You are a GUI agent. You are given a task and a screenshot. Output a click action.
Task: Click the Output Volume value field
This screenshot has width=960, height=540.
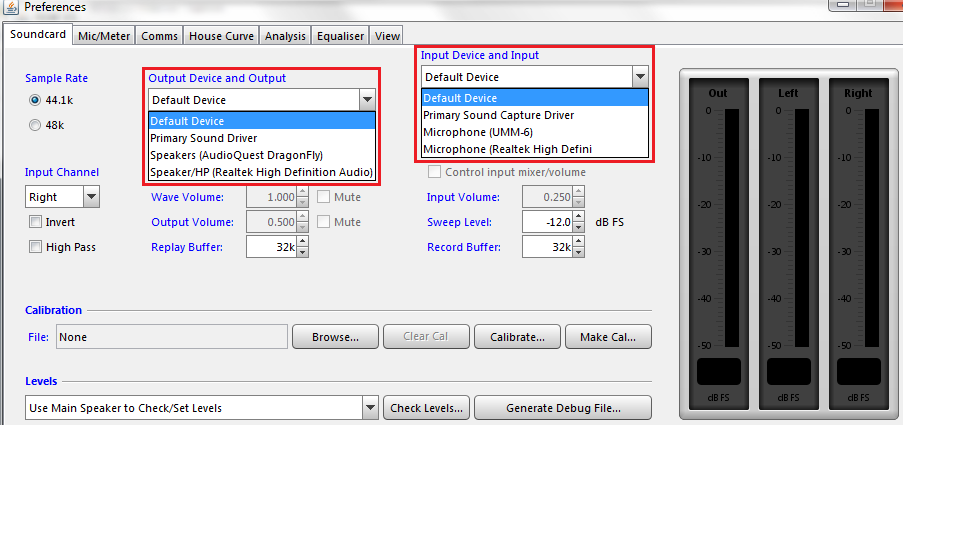[x=271, y=222]
